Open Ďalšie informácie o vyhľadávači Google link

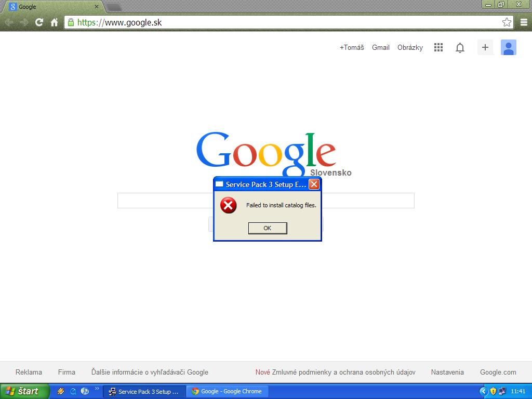150,372
